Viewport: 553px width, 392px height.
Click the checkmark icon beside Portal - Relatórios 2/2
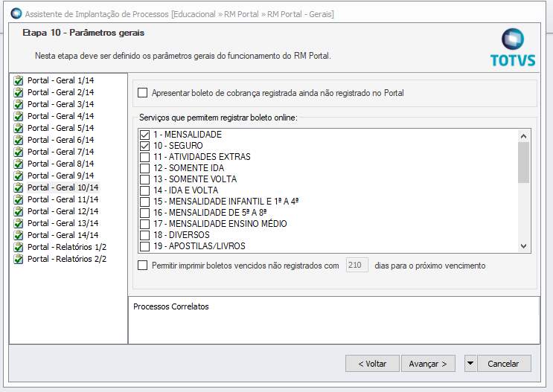pyautogui.click(x=19, y=259)
